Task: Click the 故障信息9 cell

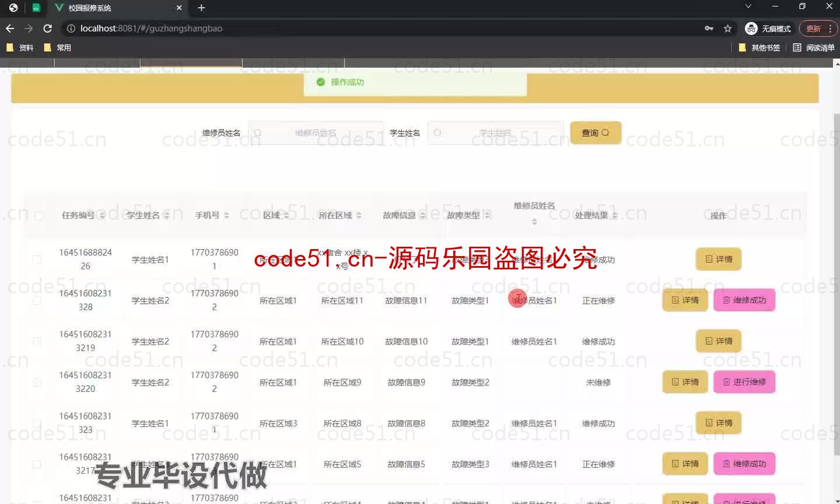Action: pos(406,382)
